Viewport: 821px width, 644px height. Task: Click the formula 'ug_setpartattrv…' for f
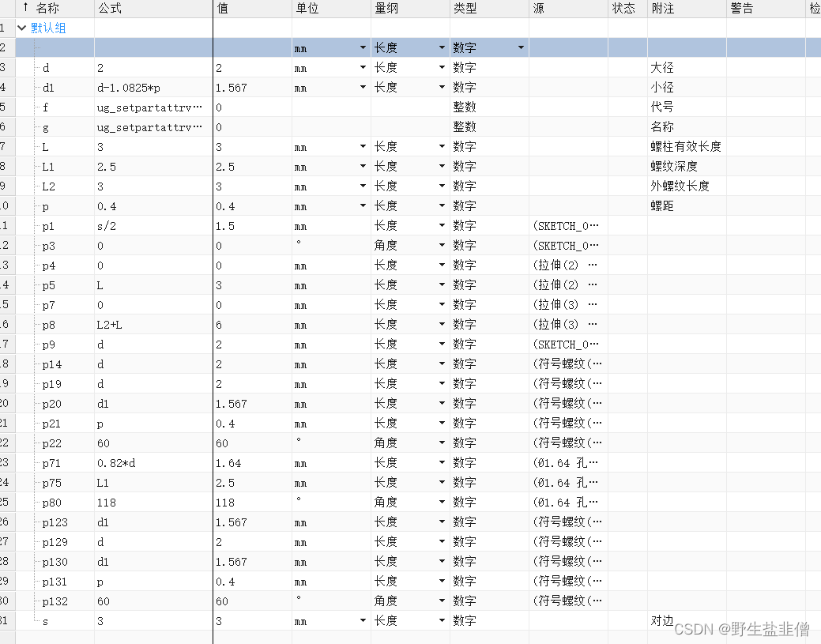pos(149,107)
